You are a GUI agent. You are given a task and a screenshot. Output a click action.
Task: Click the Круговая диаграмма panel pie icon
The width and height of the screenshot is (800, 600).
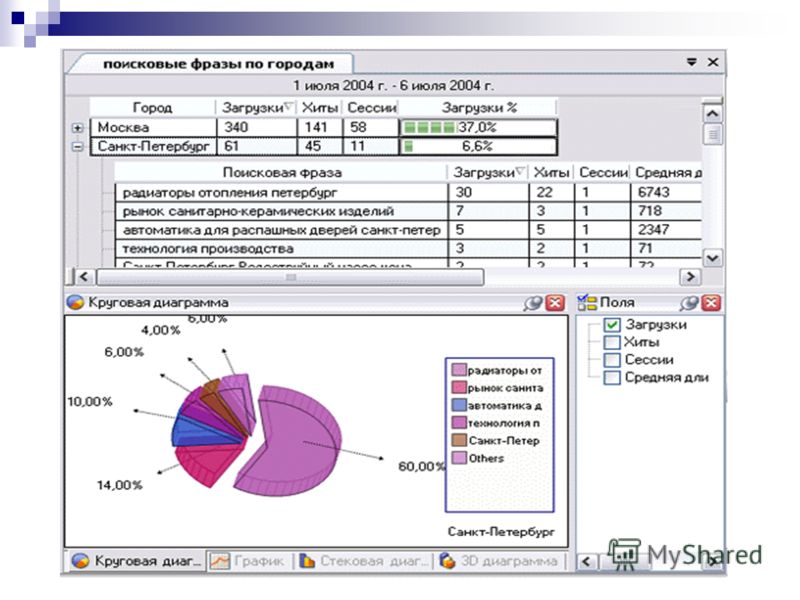[x=75, y=303]
